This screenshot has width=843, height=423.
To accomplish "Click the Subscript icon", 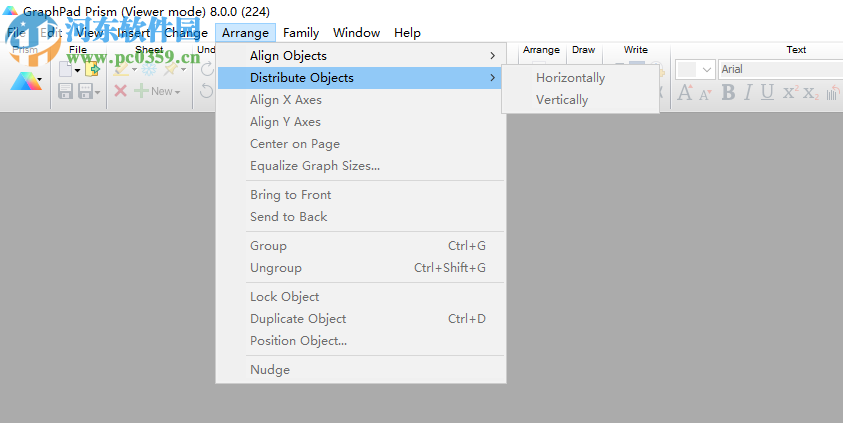I will coord(810,93).
